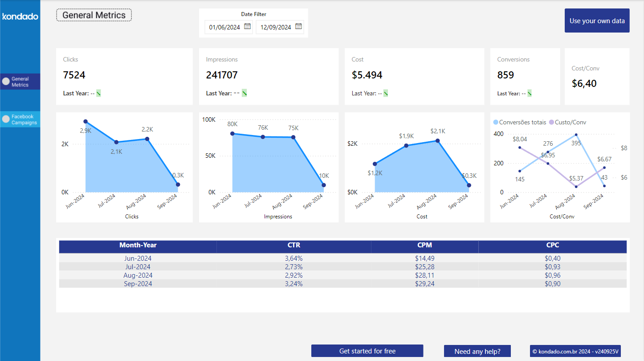Click the kondado logo in the sidebar
Image resolution: width=644 pixels, height=361 pixels.
click(x=20, y=16)
